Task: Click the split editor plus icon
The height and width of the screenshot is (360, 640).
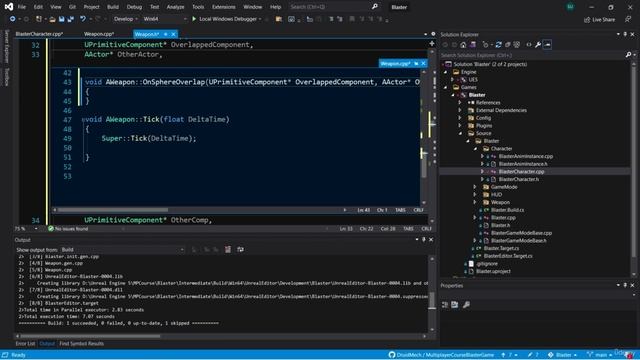Action: click(x=431, y=44)
